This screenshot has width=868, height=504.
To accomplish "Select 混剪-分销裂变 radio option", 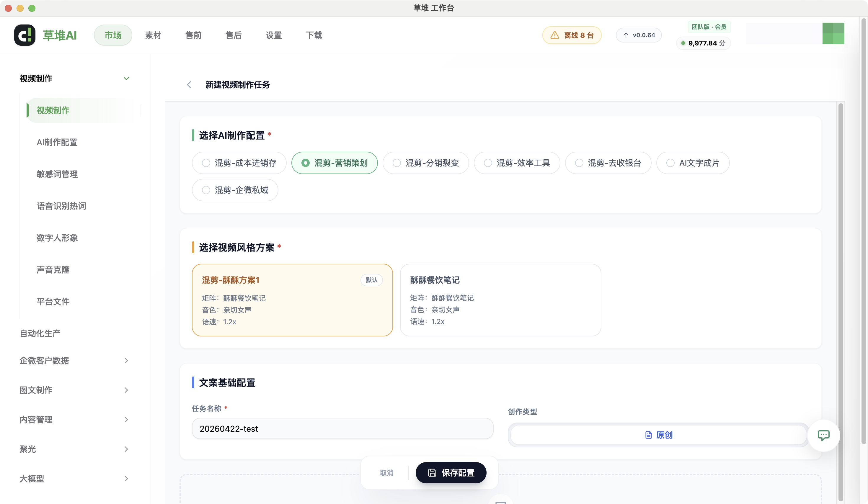I will click(425, 163).
